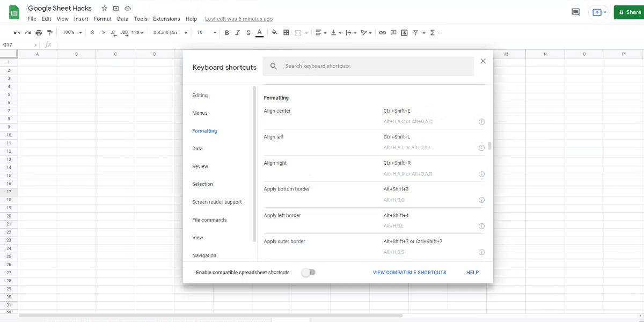
Task: Select the paint format tool
Action: coord(50,33)
